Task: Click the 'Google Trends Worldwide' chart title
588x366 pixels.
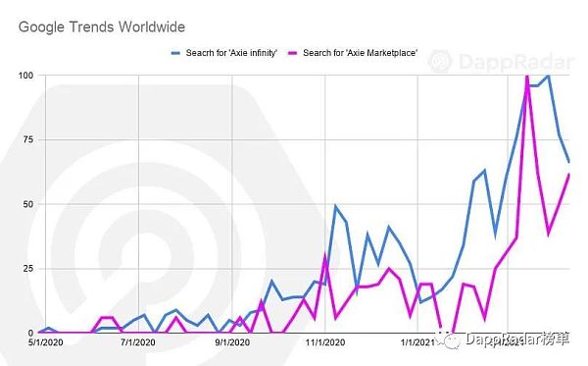Action: [102, 27]
